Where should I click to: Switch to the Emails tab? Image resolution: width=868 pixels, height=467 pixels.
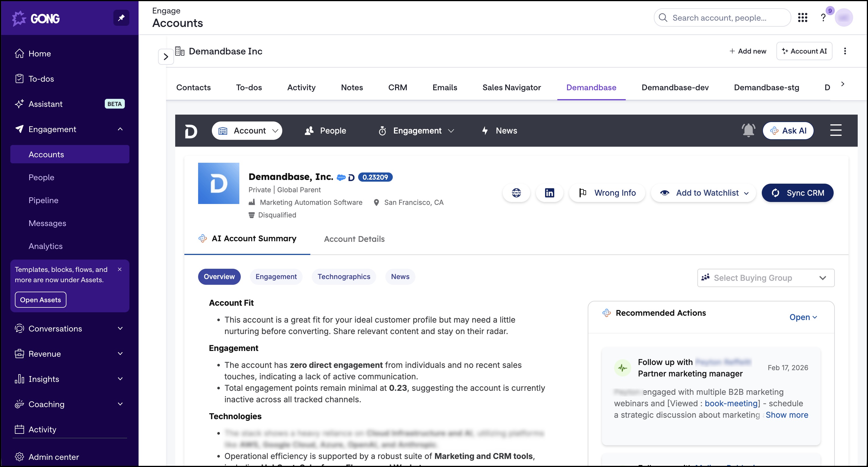(445, 88)
